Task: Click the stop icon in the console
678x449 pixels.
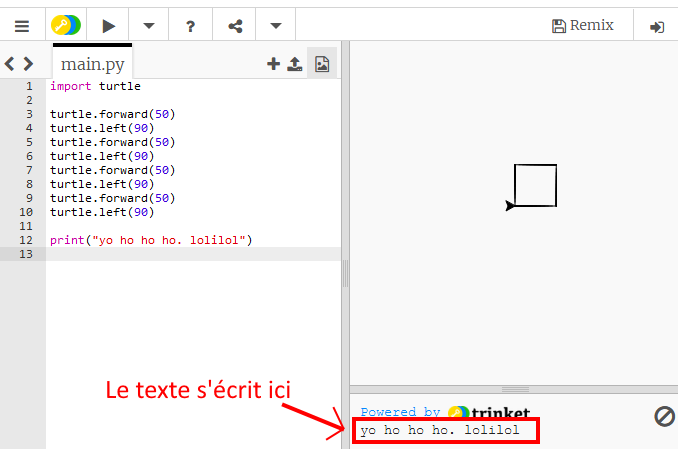Action: (664, 416)
